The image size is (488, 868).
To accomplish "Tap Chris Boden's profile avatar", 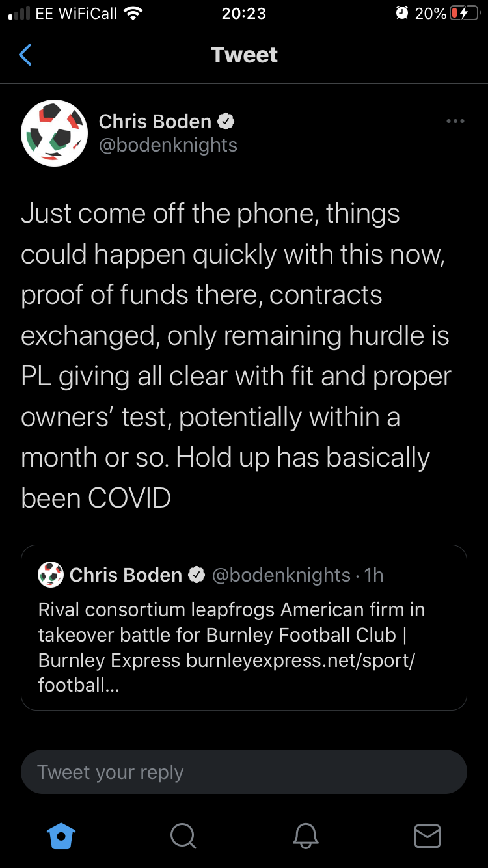I will coord(55,133).
